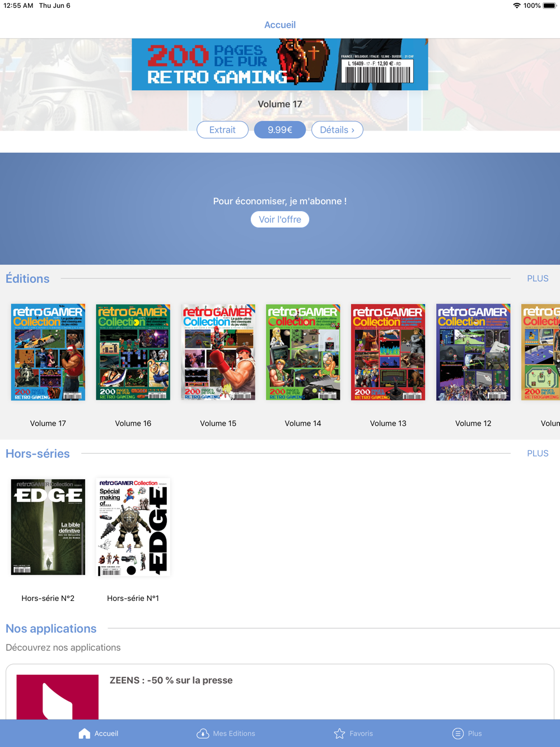Switch to the Favoris tab label
560x747 pixels.
tap(361, 734)
